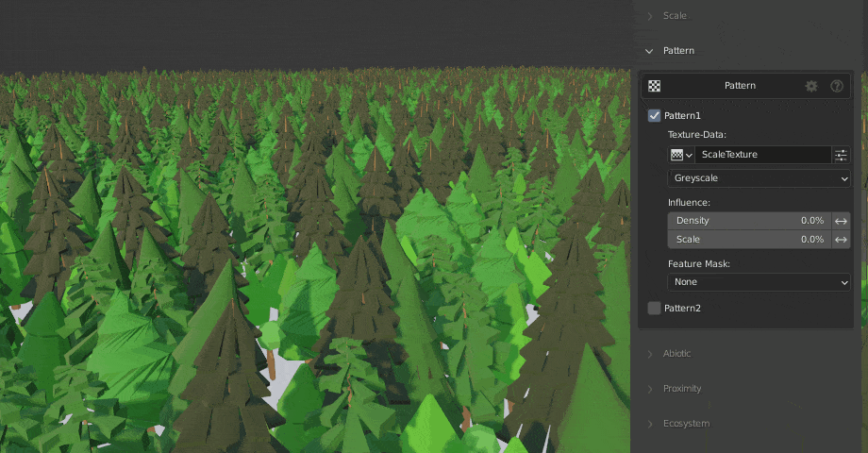Screen dimensions: 868x453
Task: Click the ScaleTexture name field
Action: tap(763, 155)
